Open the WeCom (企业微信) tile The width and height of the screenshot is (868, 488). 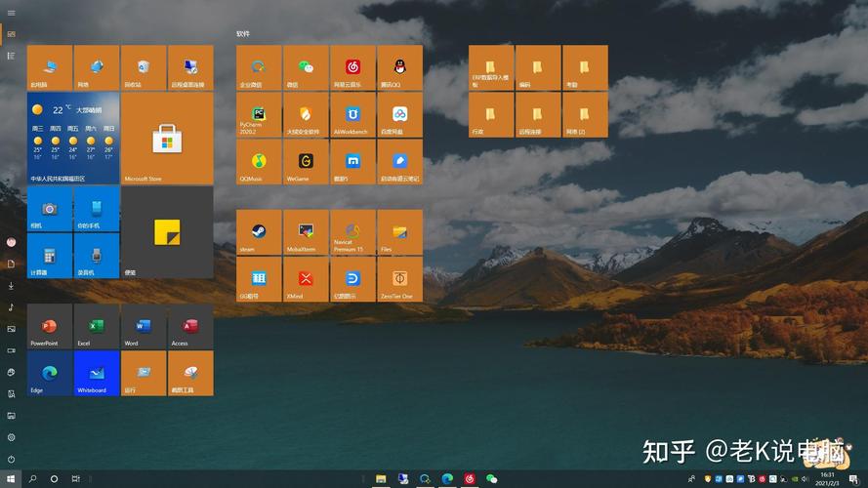coord(259,67)
